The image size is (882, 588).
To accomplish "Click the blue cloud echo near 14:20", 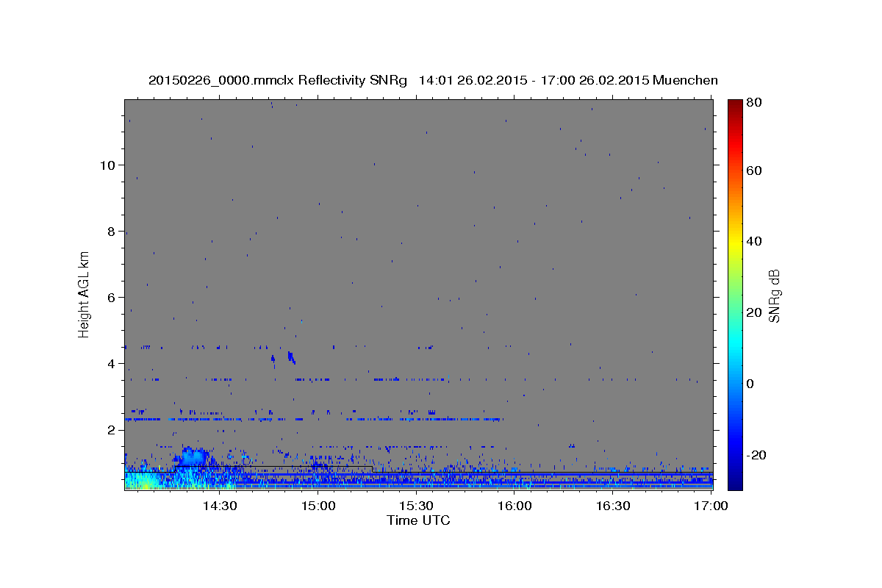I will pos(193,456).
